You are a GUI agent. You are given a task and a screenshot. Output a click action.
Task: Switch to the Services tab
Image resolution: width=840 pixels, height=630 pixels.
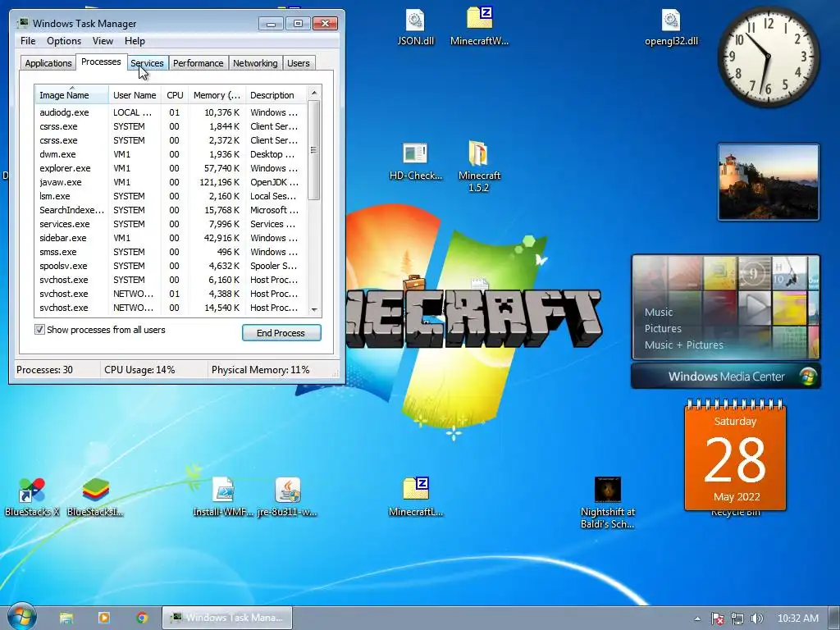coord(148,63)
